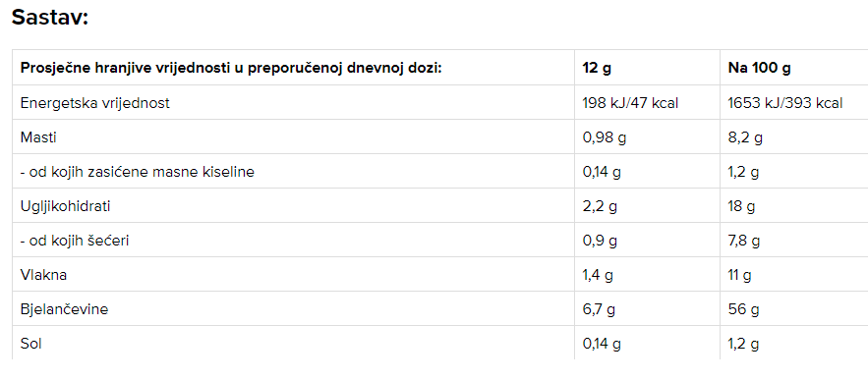868x380 pixels.
Task: Click the 56 g protein value
Action: (743, 309)
